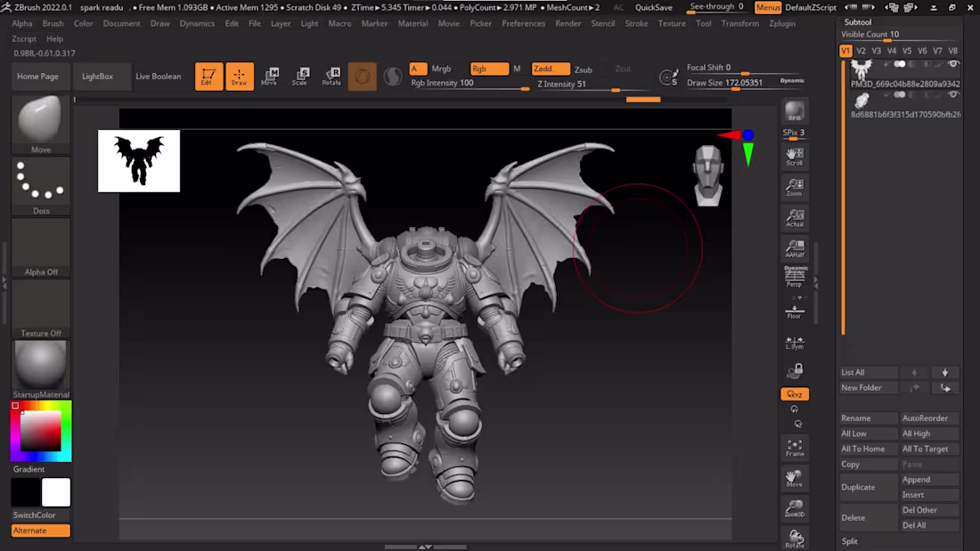The height and width of the screenshot is (551, 980).
Task: Toggle the Rgb channel button
Action: (489, 69)
